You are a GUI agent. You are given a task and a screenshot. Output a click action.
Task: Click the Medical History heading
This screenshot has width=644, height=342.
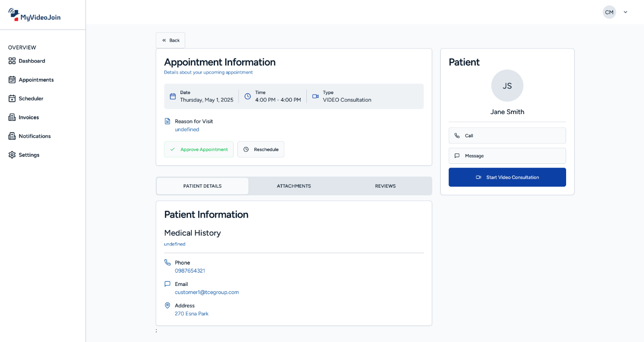point(192,233)
